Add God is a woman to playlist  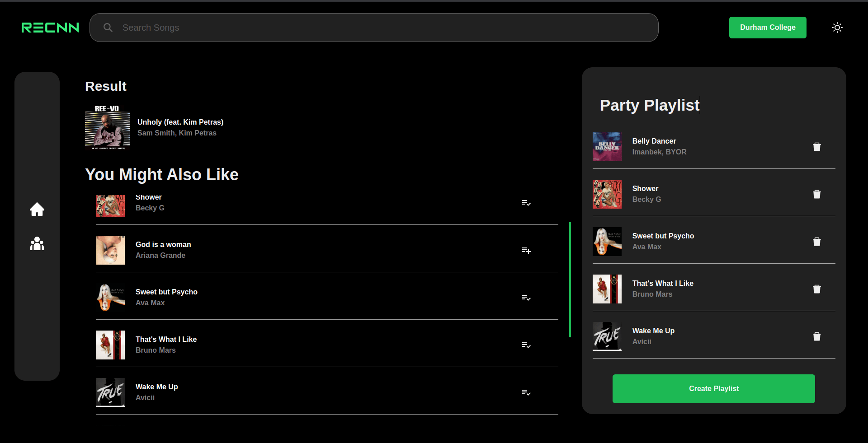(x=526, y=250)
